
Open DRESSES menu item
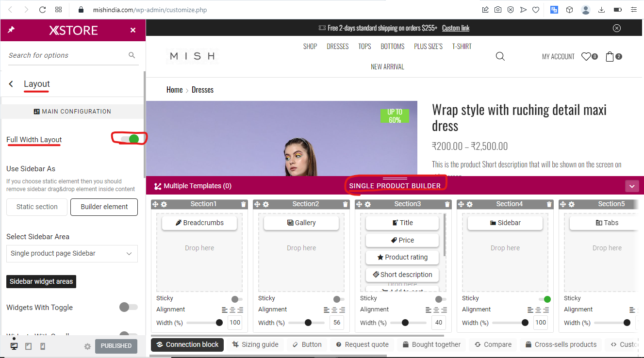pos(338,47)
